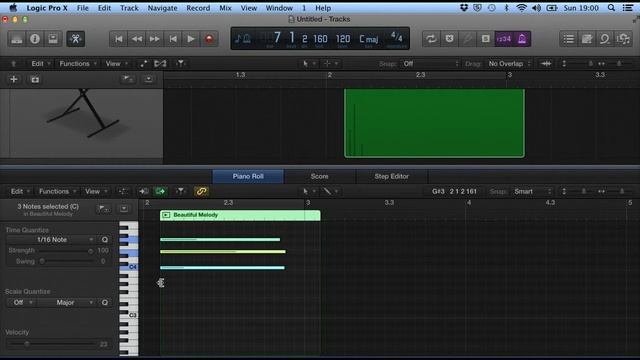Open the Tracks area Snap dropdown set to Off
The image size is (640, 360).
[430, 64]
